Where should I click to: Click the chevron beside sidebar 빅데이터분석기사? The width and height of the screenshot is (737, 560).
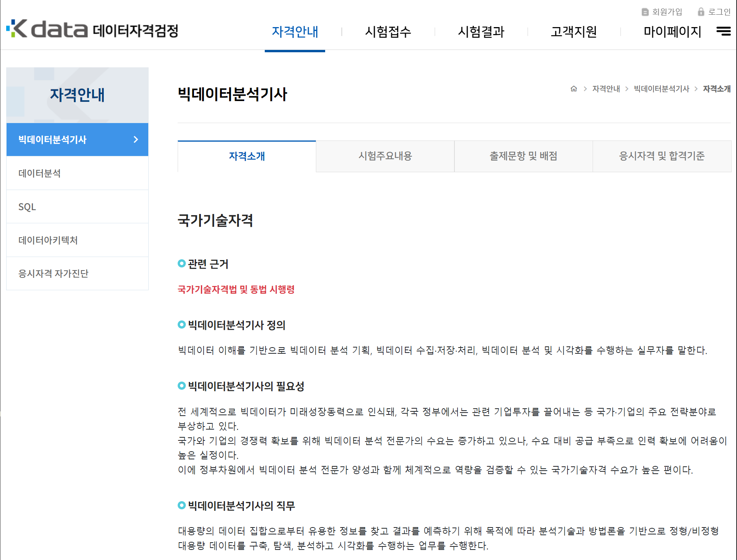pyautogui.click(x=136, y=140)
